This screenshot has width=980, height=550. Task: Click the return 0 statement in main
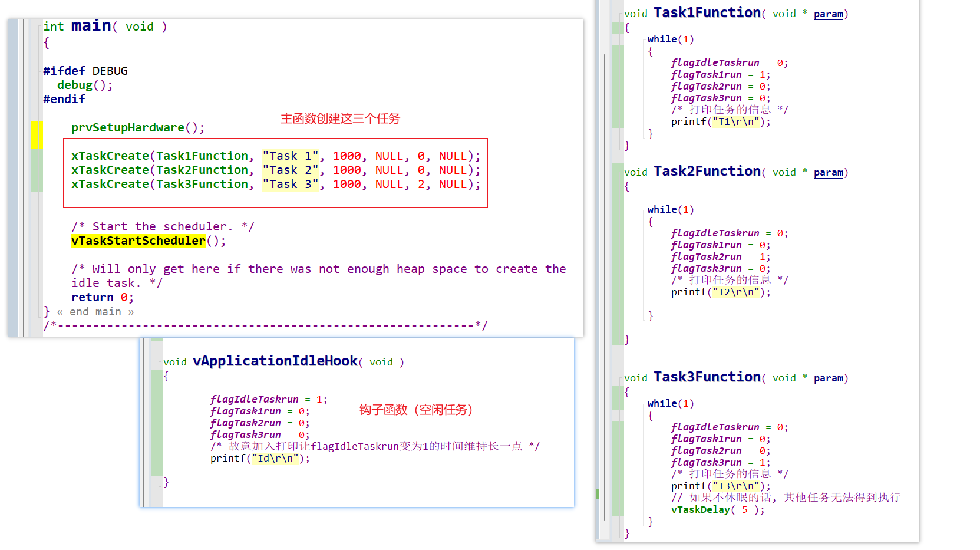(103, 297)
